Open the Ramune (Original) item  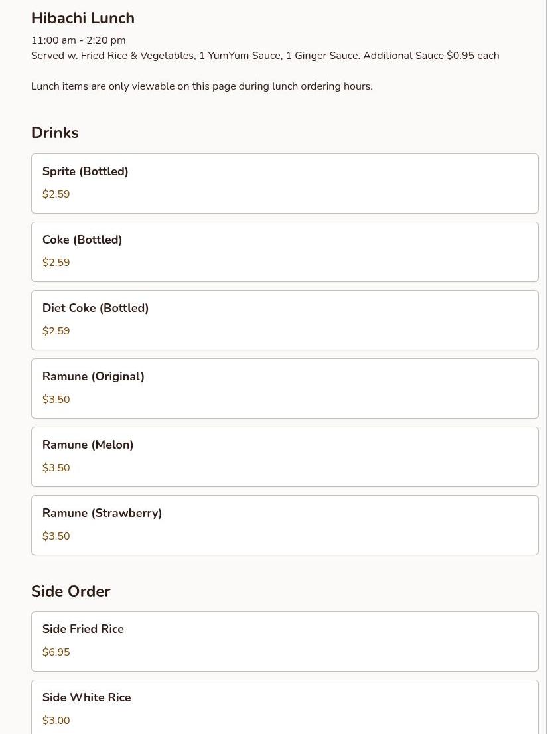[285, 388]
